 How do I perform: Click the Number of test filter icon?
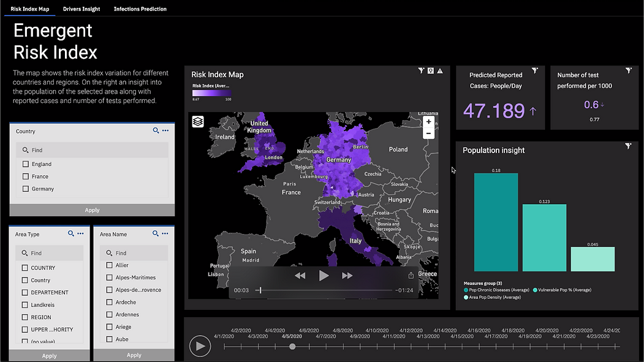point(629,70)
